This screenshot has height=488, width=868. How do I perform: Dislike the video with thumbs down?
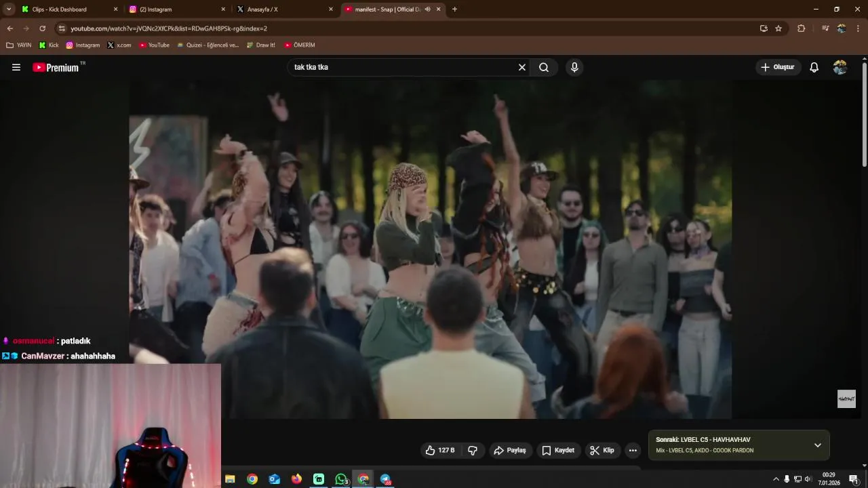(473, 450)
